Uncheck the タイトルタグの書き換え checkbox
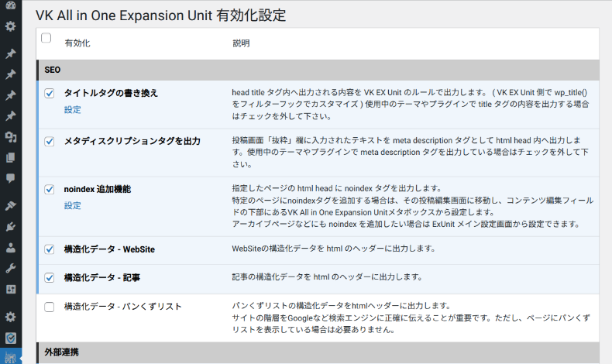This screenshot has width=612, height=364. [x=49, y=93]
